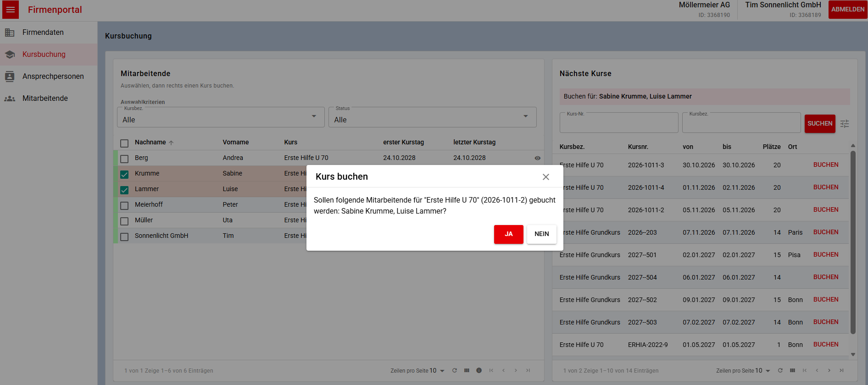Uncheck the checkbox for Lammer
Image resolution: width=868 pixels, height=385 pixels.
tap(124, 190)
